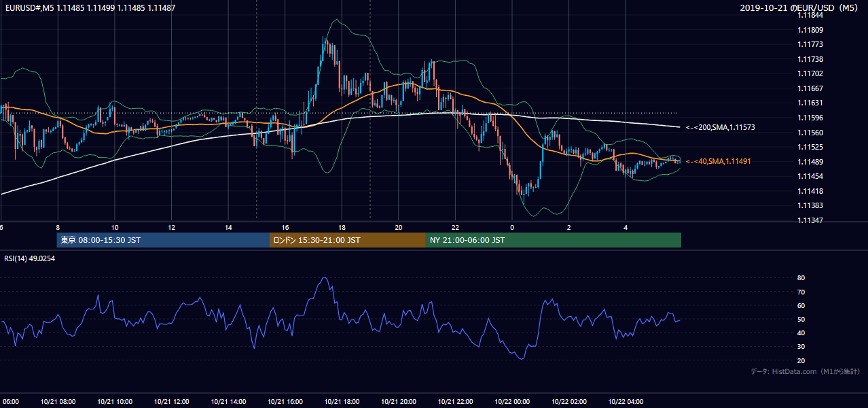Click price axis value 1.11596
Viewport: 868px width, 408px height.
click(811, 118)
